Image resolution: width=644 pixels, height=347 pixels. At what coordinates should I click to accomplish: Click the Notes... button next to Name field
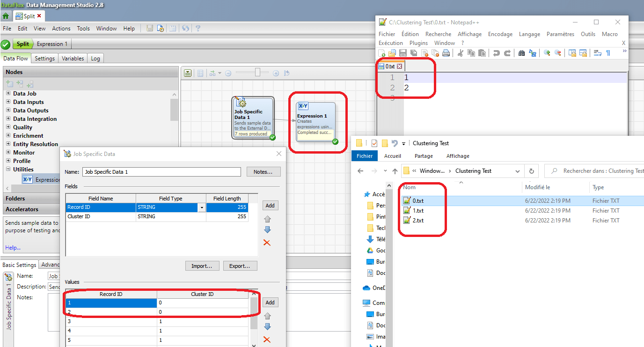(x=263, y=171)
